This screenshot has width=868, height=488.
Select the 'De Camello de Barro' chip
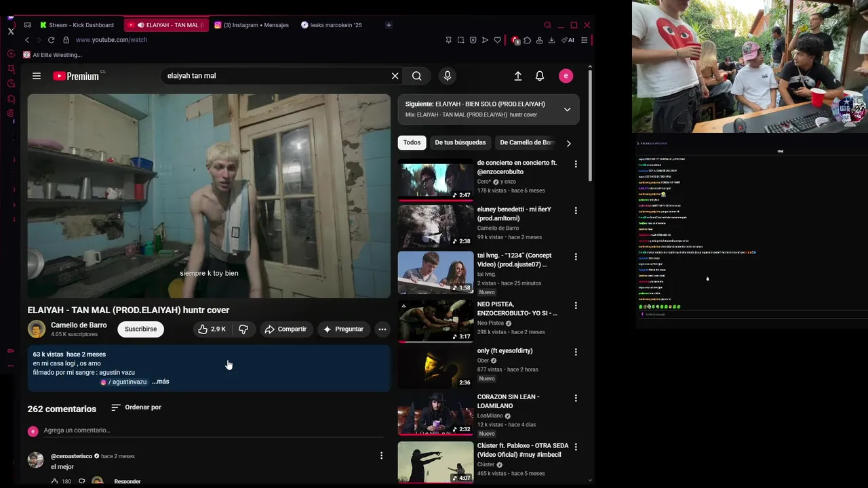tap(528, 142)
